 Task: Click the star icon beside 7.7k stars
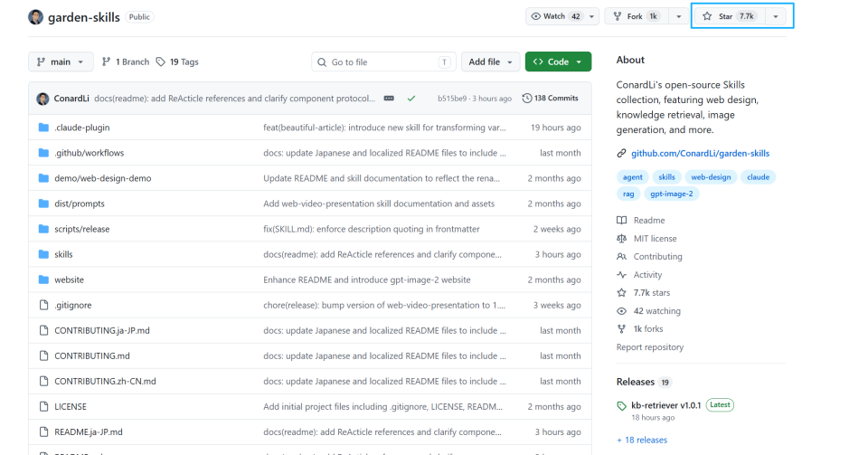[x=622, y=293]
